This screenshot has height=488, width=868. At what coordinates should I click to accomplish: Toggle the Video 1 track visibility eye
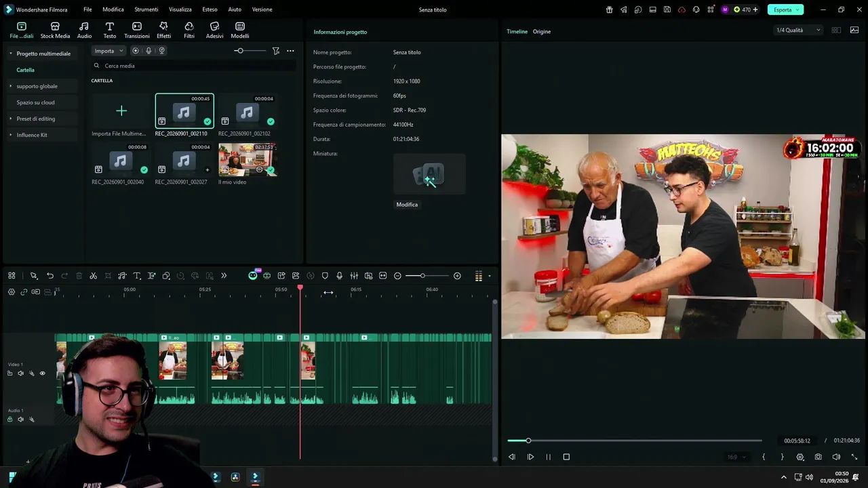[42, 373]
